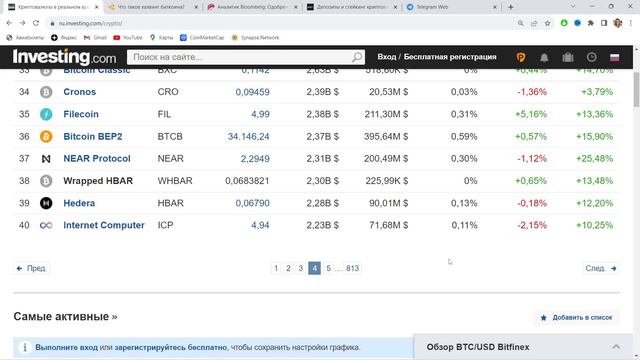Click the Hedera black logo icon
The width and height of the screenshot is (640, 360).
pos(46,203)
